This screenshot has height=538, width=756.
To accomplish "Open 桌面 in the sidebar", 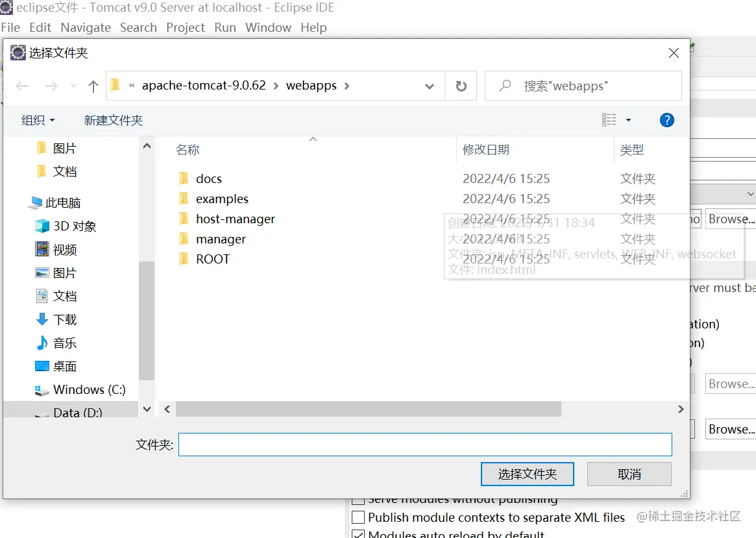I will click(x=56, y=367).
